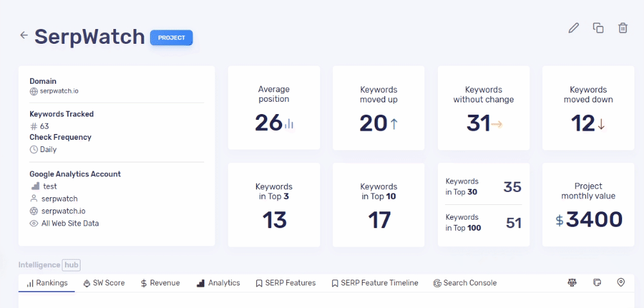Select the Keywords in Top 3 card
Viewport: 644px width, 308px height.
click(x=274, y=204)
